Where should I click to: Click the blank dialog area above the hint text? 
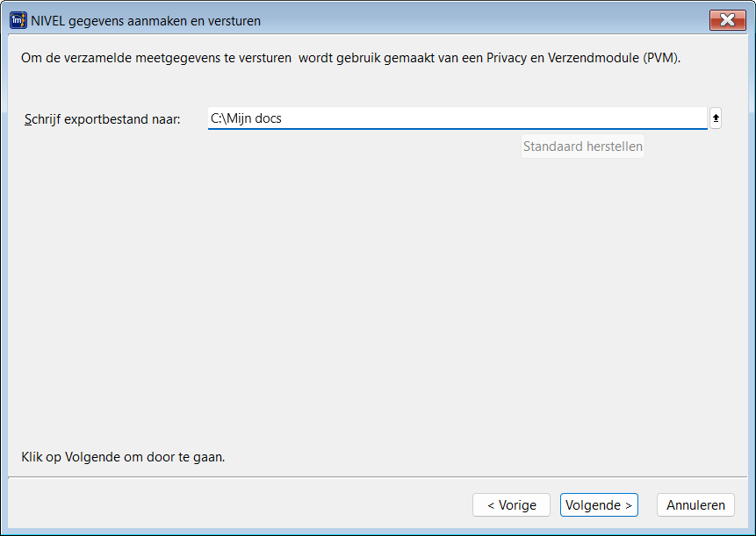378,307
